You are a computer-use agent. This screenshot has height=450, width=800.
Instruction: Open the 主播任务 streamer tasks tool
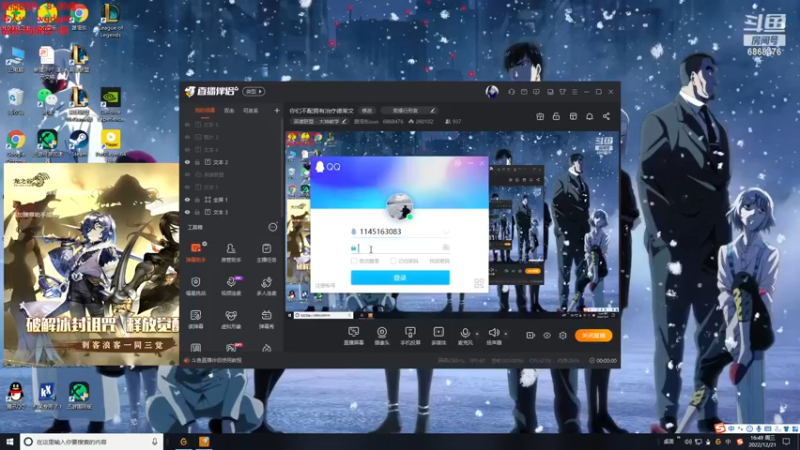266,252
